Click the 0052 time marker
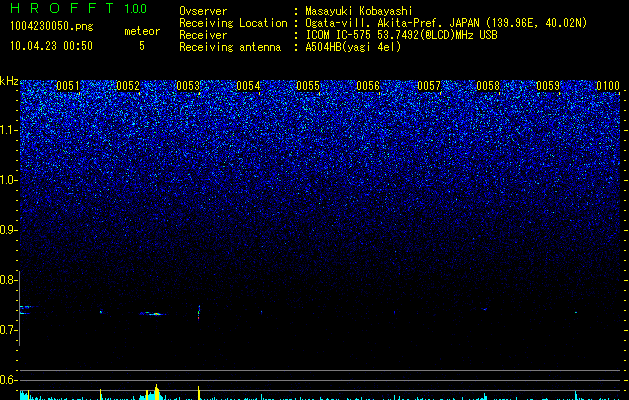Viewport: 629px width, 400px height. click(128, 86)
